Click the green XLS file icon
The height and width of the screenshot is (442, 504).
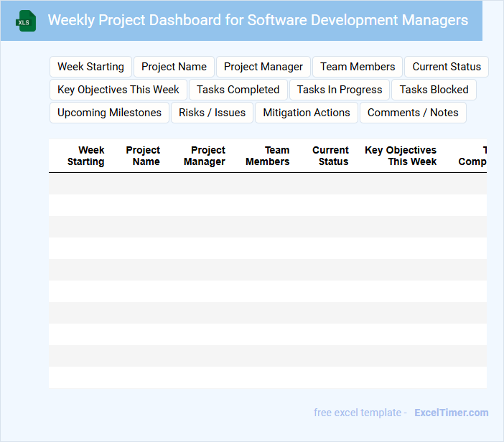[26, 21]
